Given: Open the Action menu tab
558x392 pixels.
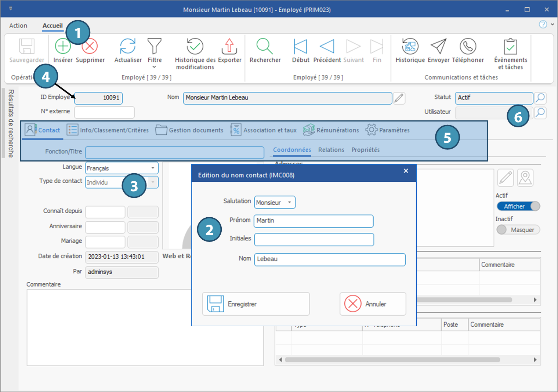Looking at the screenshot, I should (18, 26).
